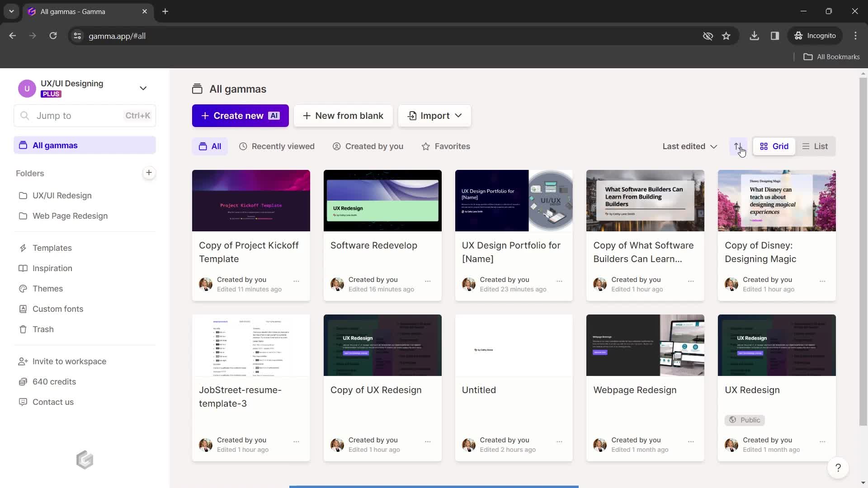Switch to List view layout
868x488 pixels.
click(x=815, y=146)
